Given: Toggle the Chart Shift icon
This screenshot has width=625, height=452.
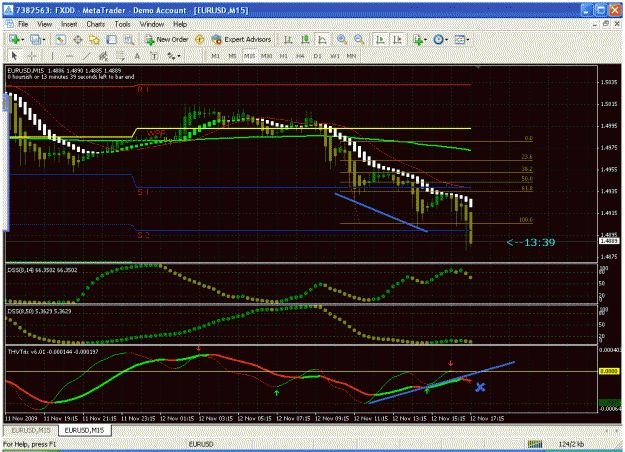Looking at the screenshot, I should click(397, 39).
